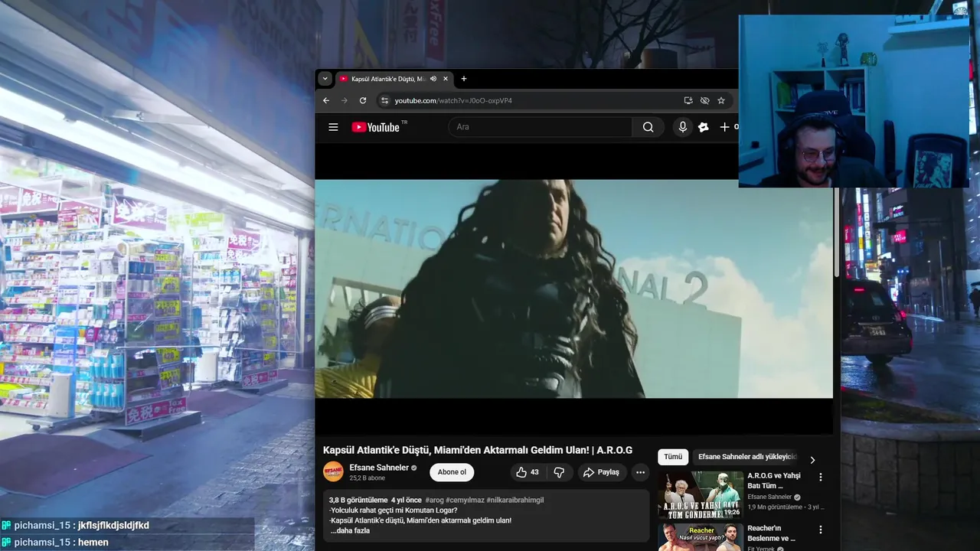Open options menu for Reacher'ın Beslenme video
The image size is (980, 551).
pyautogui.click(x=821, y=530)
